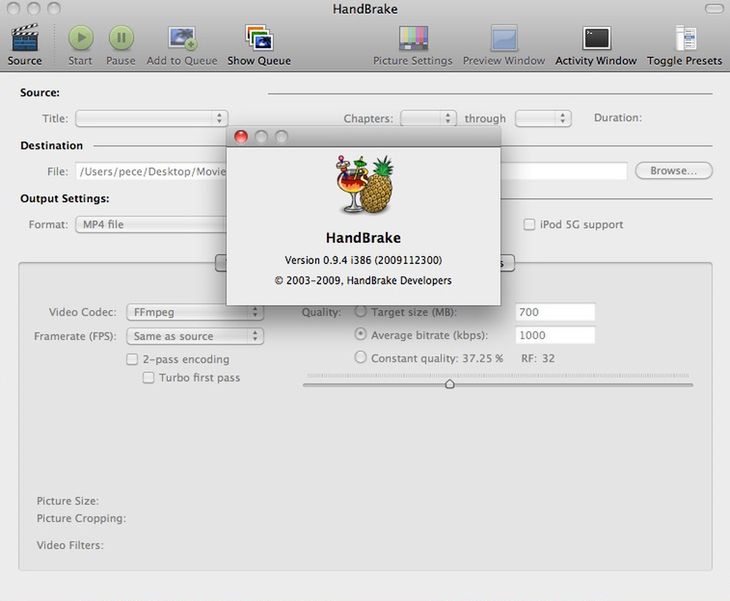Click the Add to Queue icon
Screen dimensions: 730x601
[x=182, y=38]
